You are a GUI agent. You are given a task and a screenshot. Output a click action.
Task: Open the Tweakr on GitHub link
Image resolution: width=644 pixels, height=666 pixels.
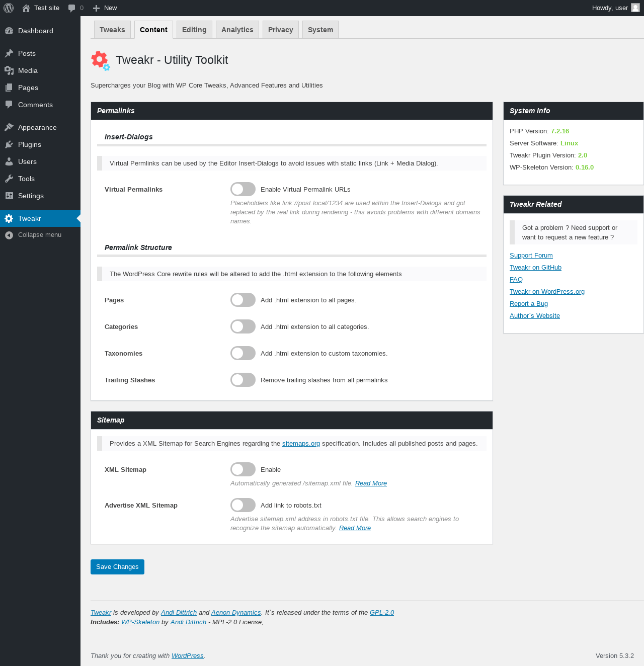(535, 268)
